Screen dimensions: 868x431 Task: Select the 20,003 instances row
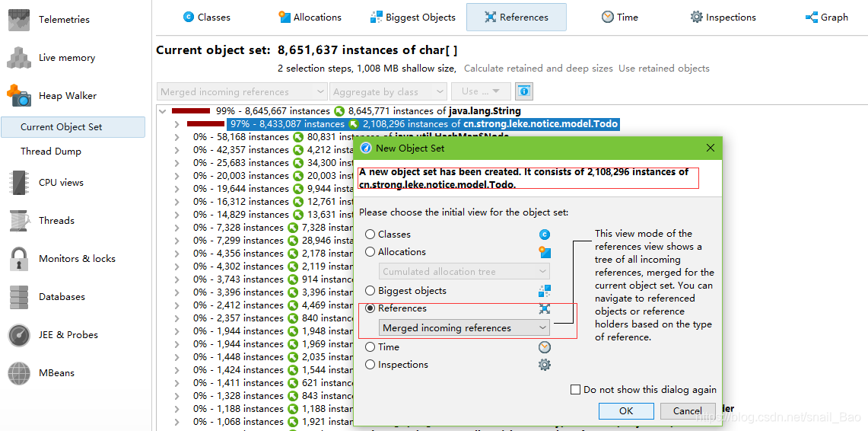point(273,176)
